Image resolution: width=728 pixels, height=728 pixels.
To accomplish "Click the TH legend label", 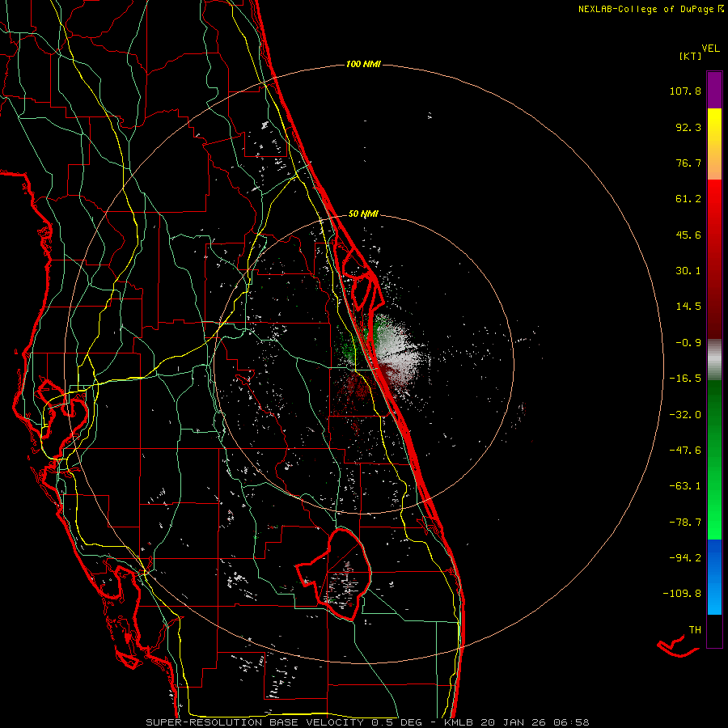I will click(695, 630).
